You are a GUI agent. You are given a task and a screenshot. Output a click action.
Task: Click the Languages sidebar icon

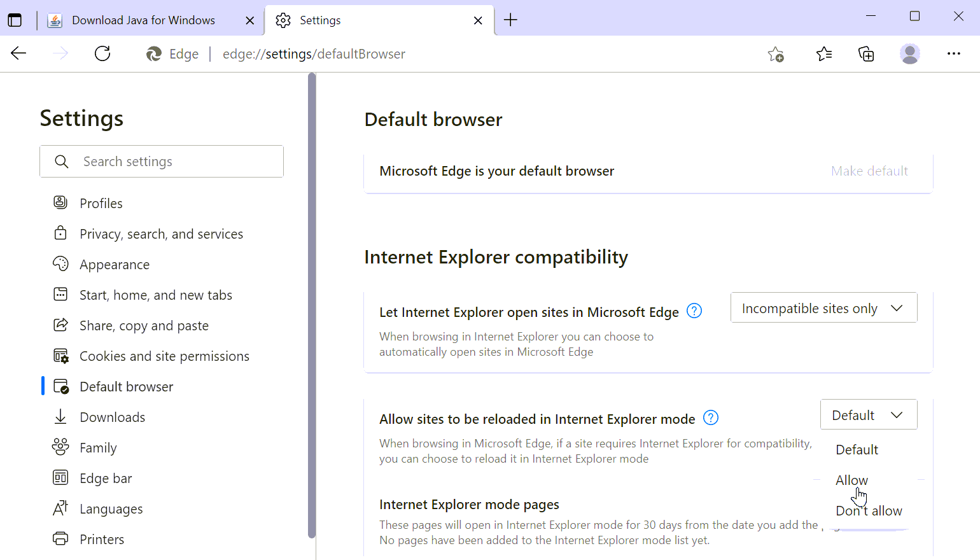coord(60,508)
